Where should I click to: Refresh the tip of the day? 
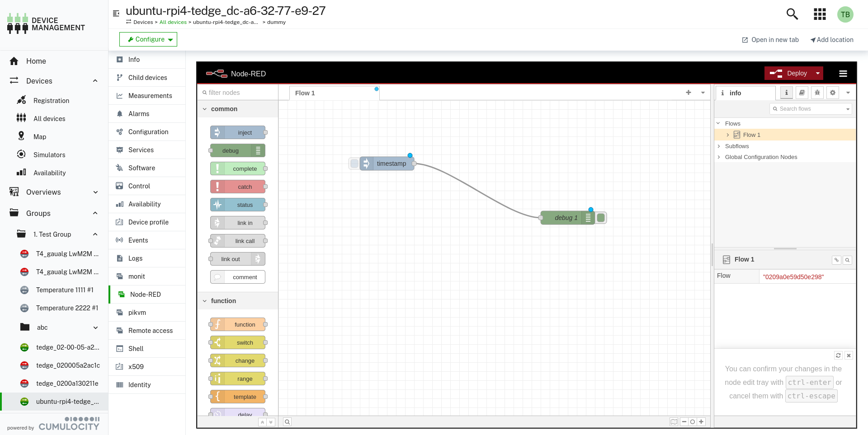pyautogui.click(x=838, y=355)
